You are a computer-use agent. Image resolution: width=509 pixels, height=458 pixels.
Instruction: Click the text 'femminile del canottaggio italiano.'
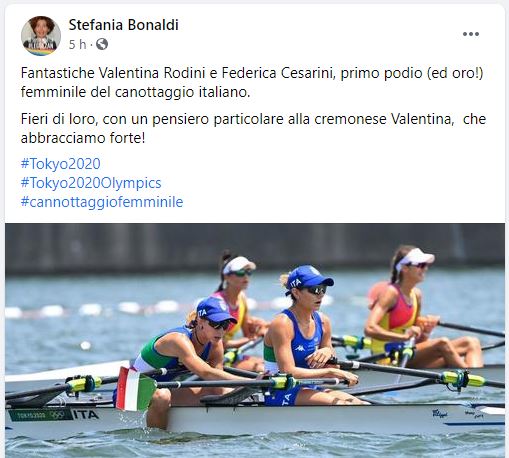135,92
